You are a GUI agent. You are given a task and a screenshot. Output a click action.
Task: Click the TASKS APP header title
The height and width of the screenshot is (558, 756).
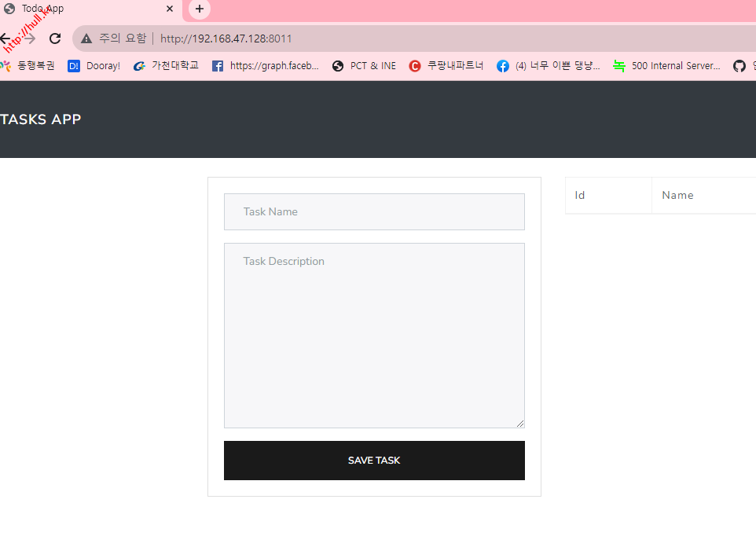(41, 119)
